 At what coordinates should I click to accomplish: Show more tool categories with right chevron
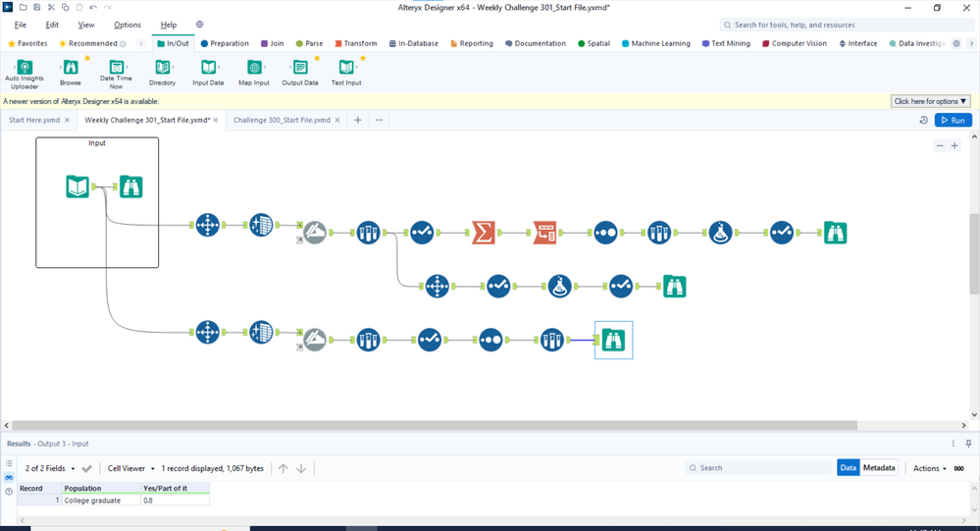coord(971,44)
